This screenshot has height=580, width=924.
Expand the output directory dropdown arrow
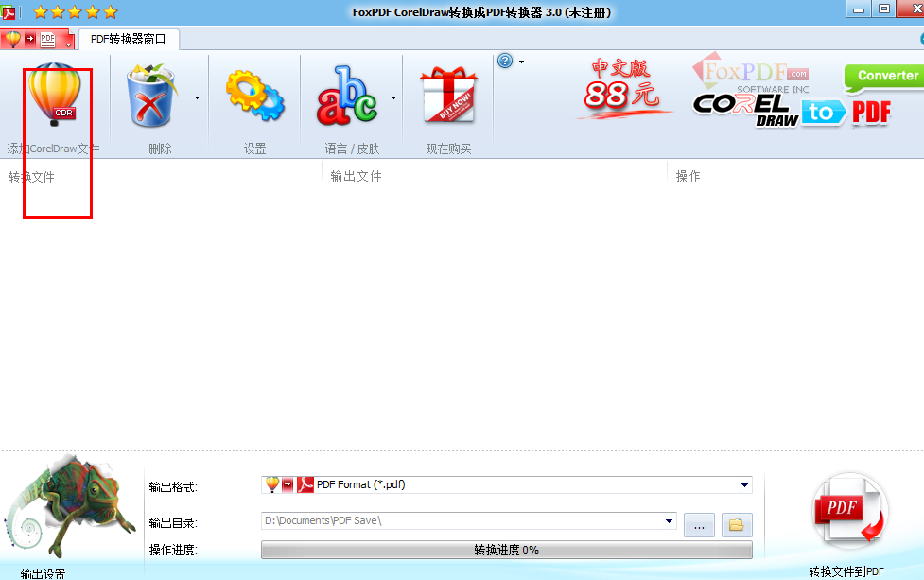669,521
